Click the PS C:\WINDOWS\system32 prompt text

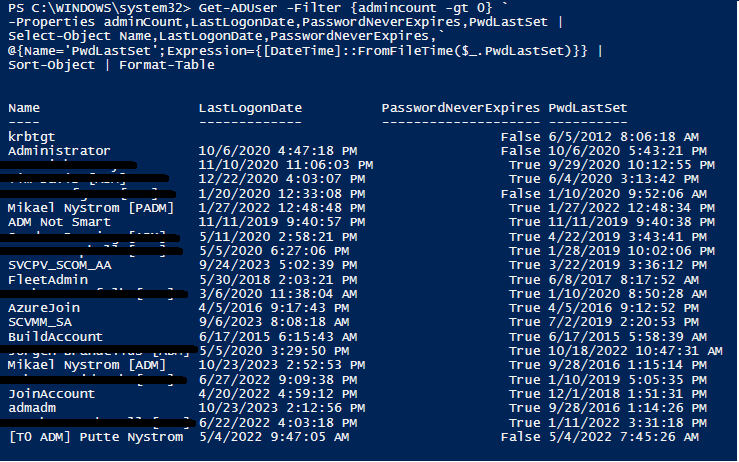[x=92, y=9]
